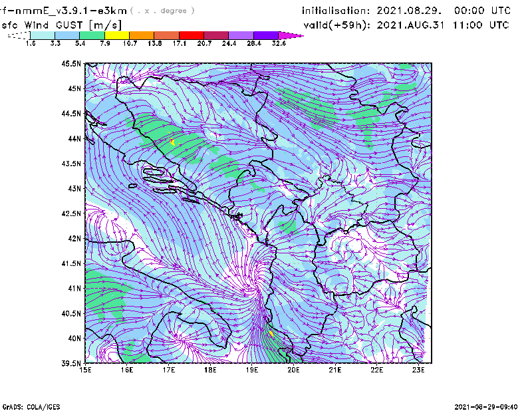Image resolution: width=532 pixels, height=411 pixels.
Task: Click the '20E' longitude label
Action: [293, 370]
